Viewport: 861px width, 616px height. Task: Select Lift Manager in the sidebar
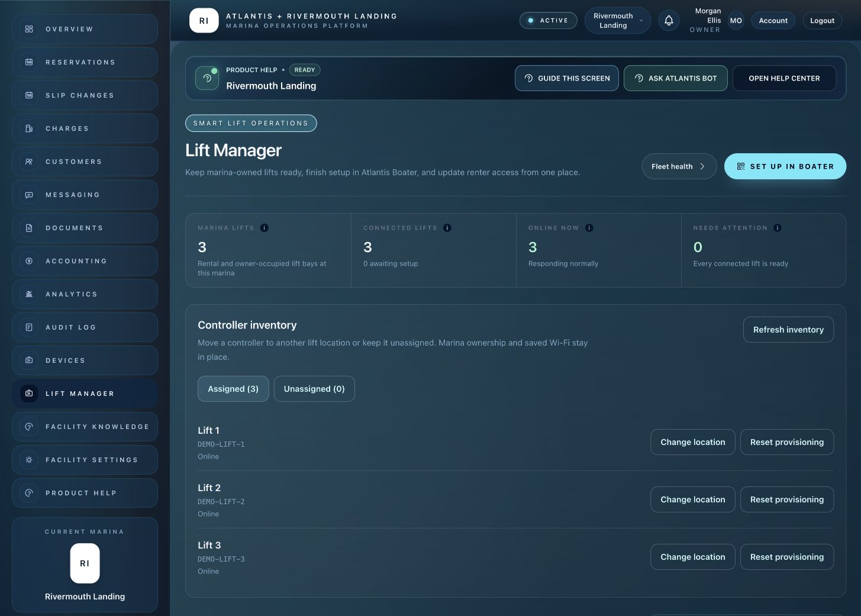pos(85,394)
